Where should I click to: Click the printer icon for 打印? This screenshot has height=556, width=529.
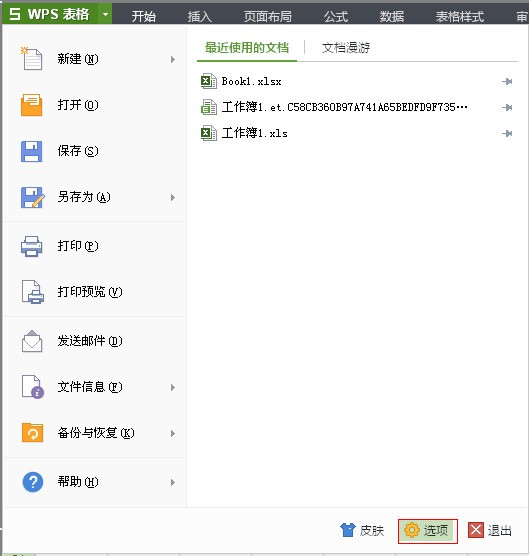tap(32, 246)
